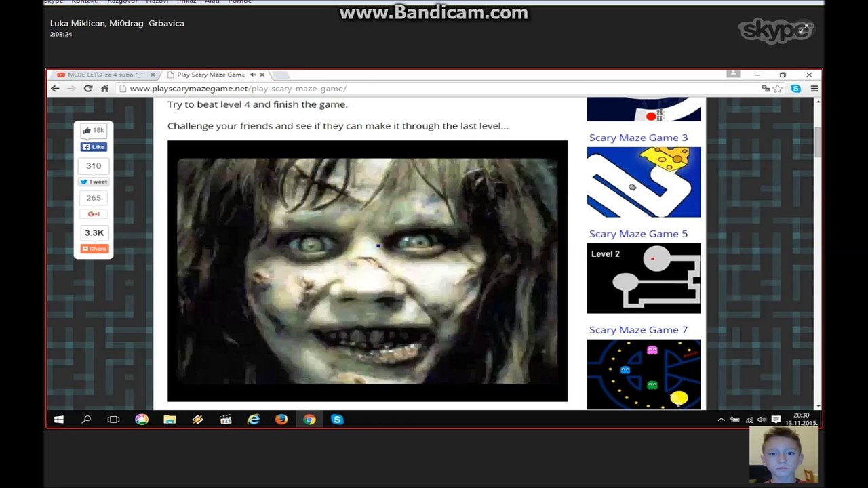Click the translate icon in address bar
Screen dimensions: 868x488
[x=766, y=89]
